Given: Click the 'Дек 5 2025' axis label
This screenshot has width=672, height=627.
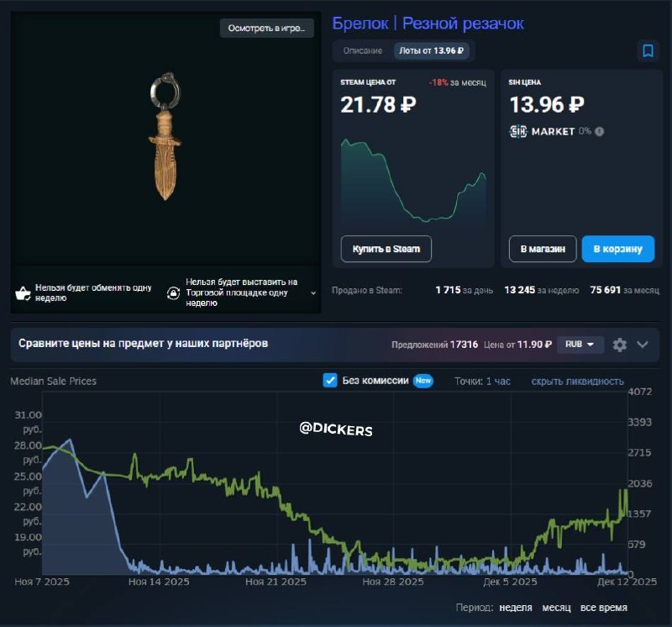Looking at the screenshot, I should [510, 582].
